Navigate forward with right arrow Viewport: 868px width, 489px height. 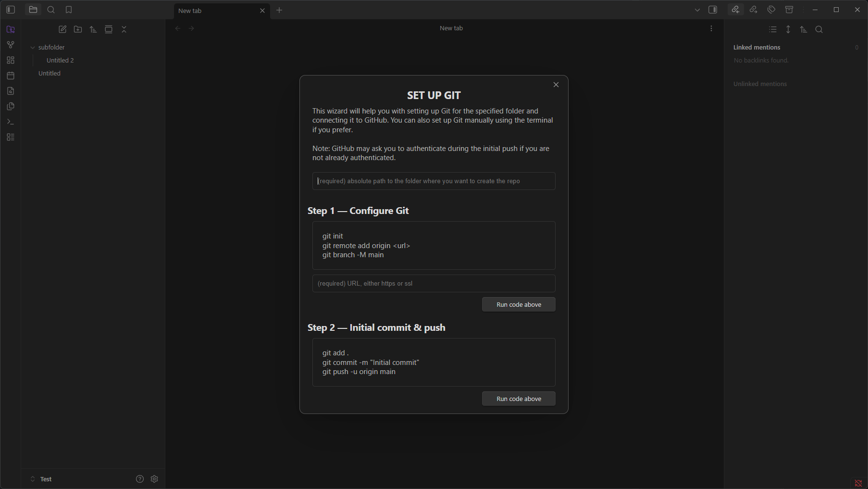point(192,28)
